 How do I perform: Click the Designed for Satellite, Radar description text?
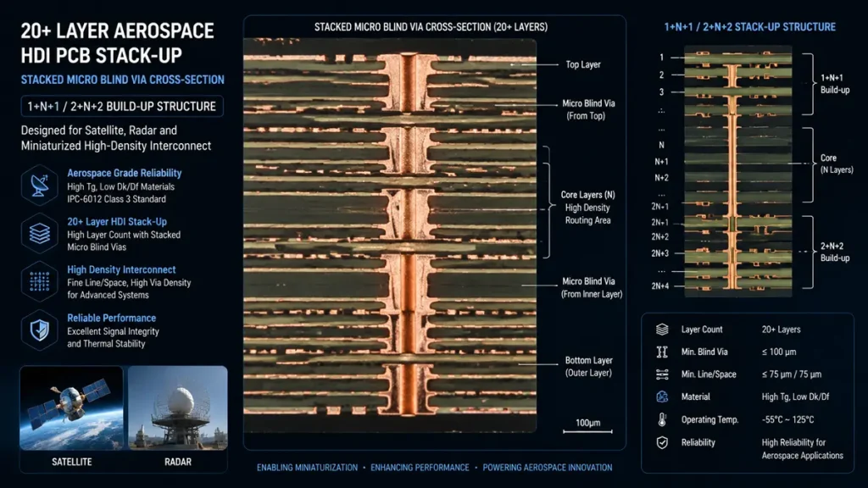coord(116,138)
